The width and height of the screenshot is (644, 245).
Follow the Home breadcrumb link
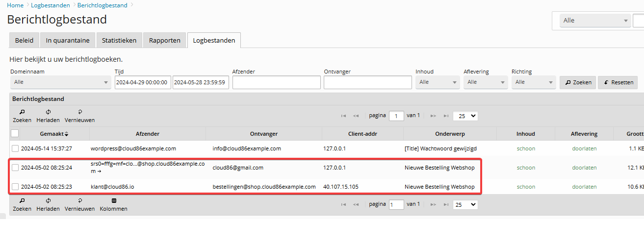coord(15,5)
